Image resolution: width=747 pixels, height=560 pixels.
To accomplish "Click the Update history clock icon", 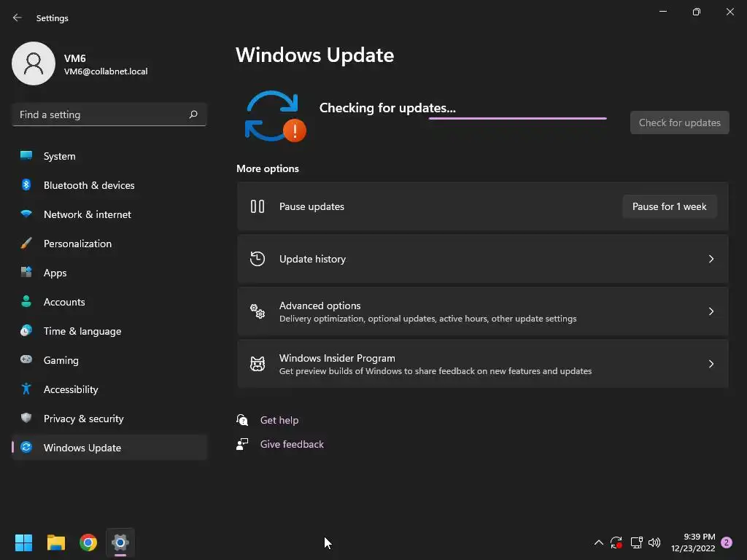I will tap(258, 259).
